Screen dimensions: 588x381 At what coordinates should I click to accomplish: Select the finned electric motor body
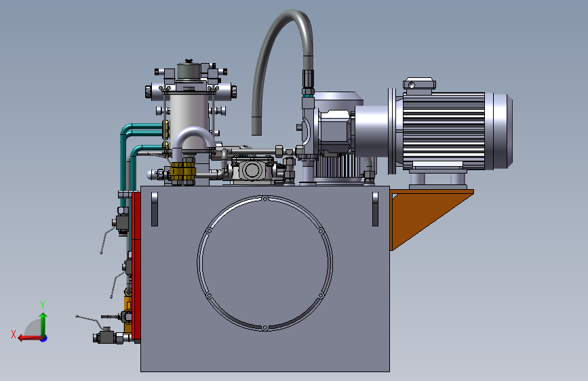tap(444, 130)
